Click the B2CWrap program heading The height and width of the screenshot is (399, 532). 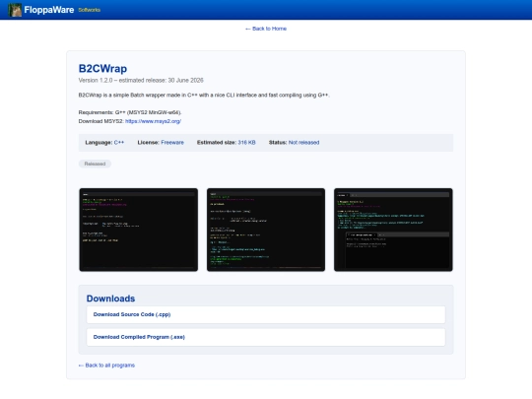pos(102,69)
